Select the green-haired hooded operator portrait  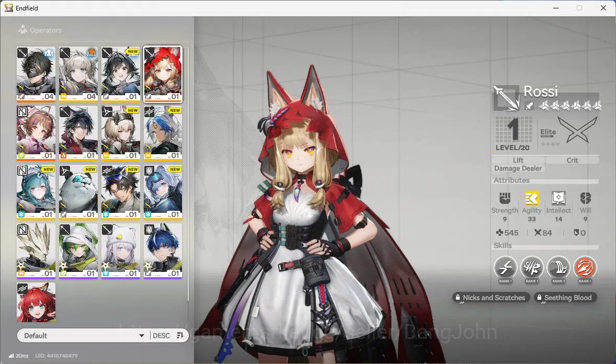[x=78, y=251]
